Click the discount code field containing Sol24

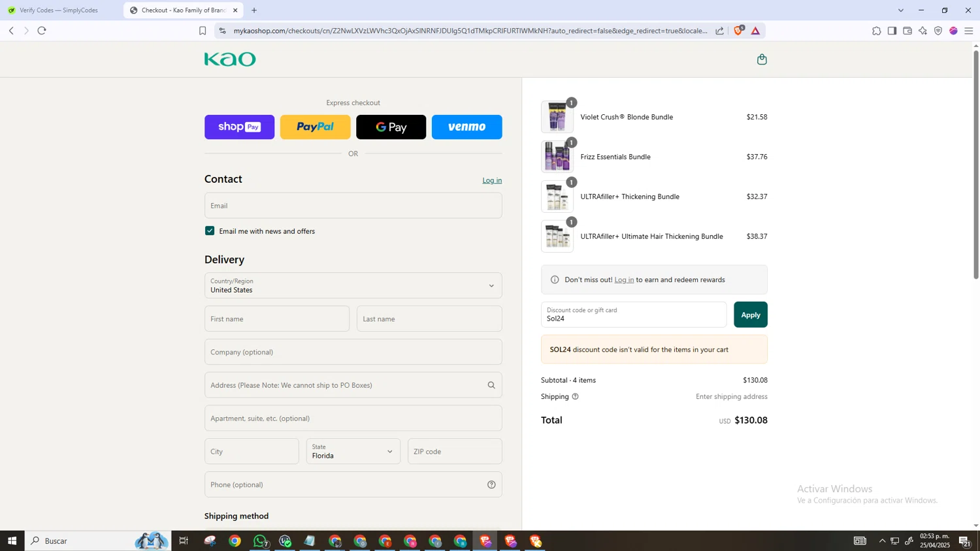(634, 315)
